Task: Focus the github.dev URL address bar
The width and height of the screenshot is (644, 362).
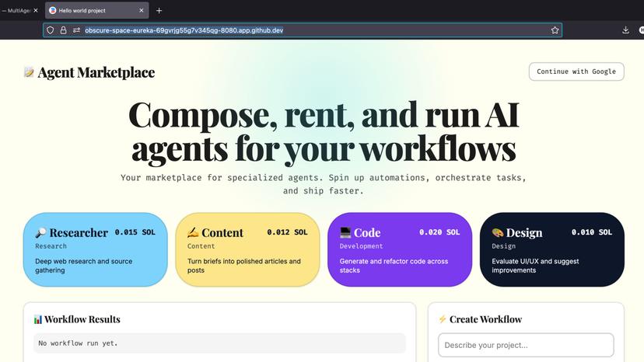Action: 311,30
